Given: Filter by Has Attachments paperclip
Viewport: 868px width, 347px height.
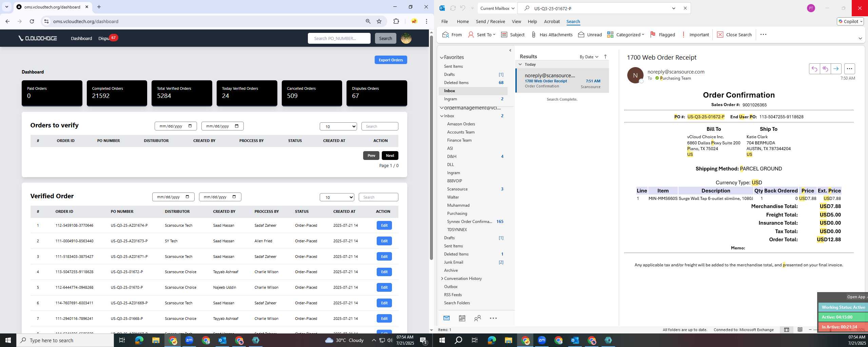Looking at the screenshot, I should pos(551,35).
